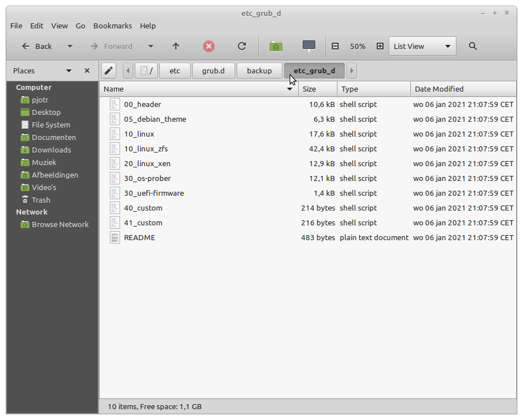Screen dimensions: 523x420
Task: Open search with the magnifier icon
Action: (x=472, y=46)
